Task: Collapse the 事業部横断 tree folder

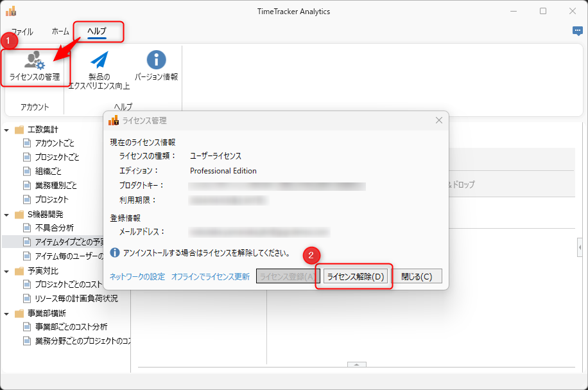Action: pyautogui.click(x=7, y=314)
